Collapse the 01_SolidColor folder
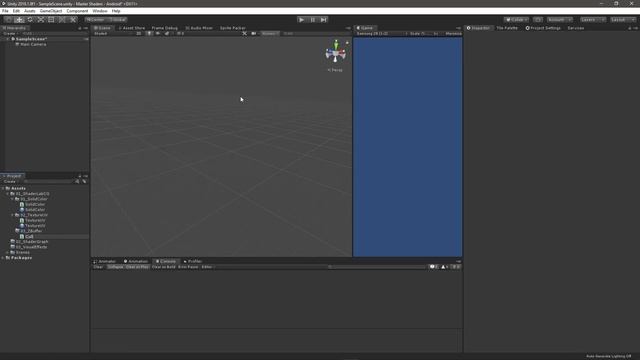 point(13,199)
